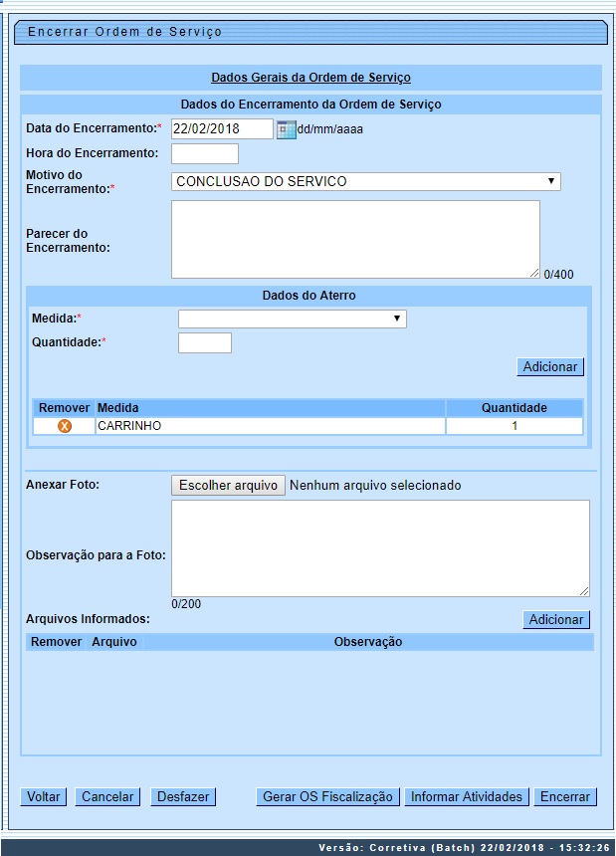Click 'Nenhum arquivo selecionado' text
This screenshot has height=856, width=616.
point(375,486)
